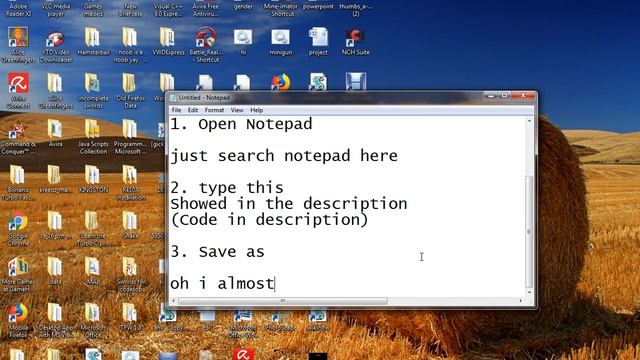Select the Command & Conquer shortcut
This screenshot has width=640, height=360.
click(x=18, y=137)
